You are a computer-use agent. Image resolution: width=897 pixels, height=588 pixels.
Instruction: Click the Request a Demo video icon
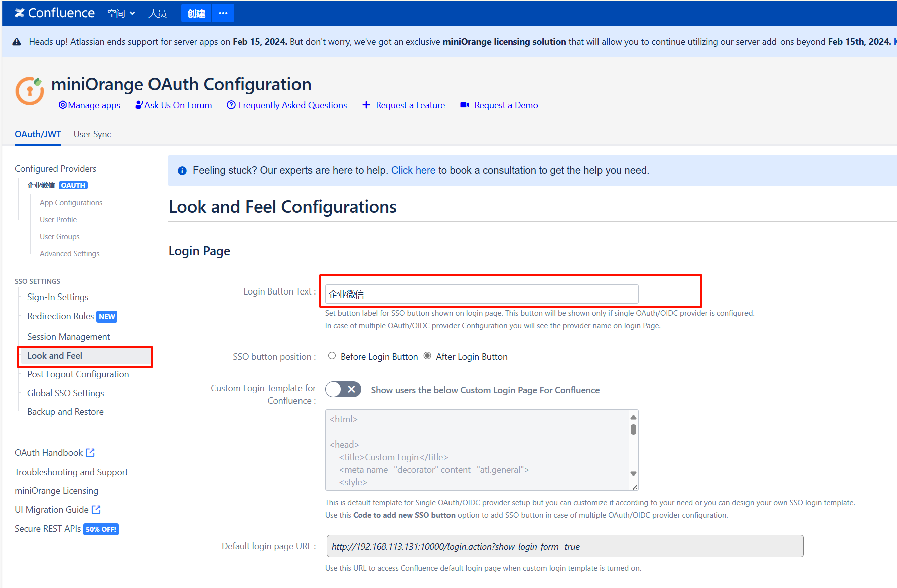(x=465, y=105)
